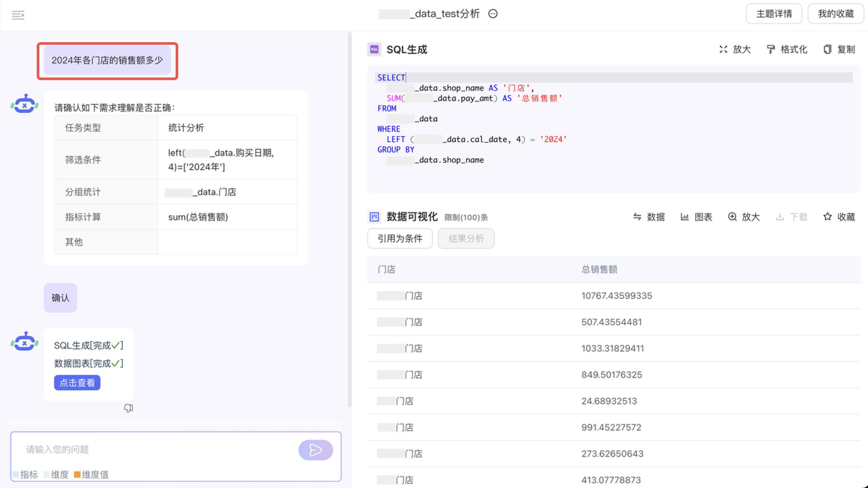Screen dimensions: 868x488
Task: Collapse the sidebar with menu icon
Action: pyautogui.click(x=18, y=15)
